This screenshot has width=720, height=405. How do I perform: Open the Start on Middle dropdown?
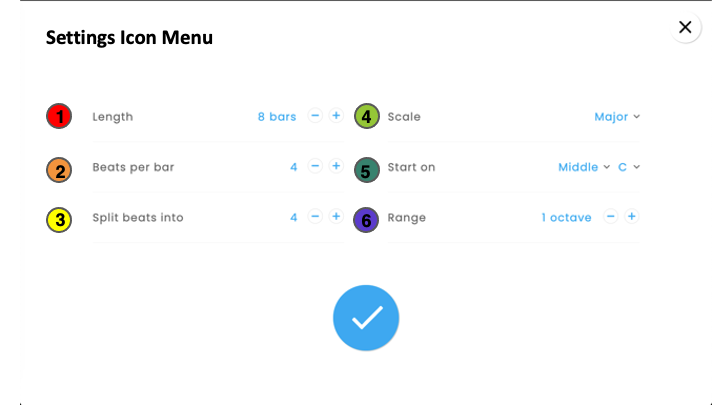point(583,167)
